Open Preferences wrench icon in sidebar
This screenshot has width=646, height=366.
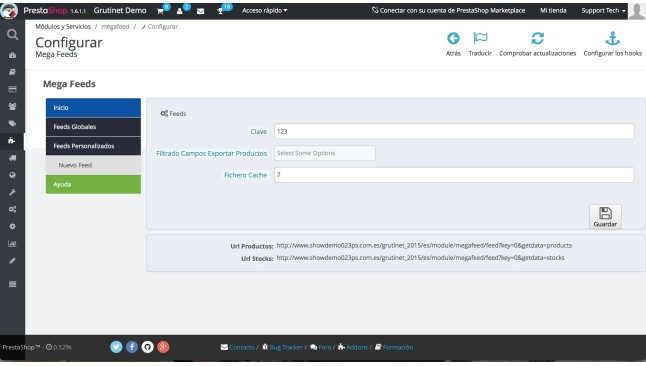pos(12,192)
